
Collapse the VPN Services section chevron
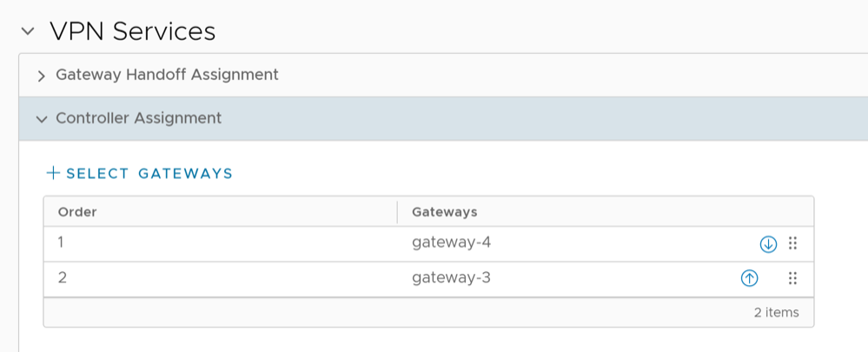coord(28,32)
